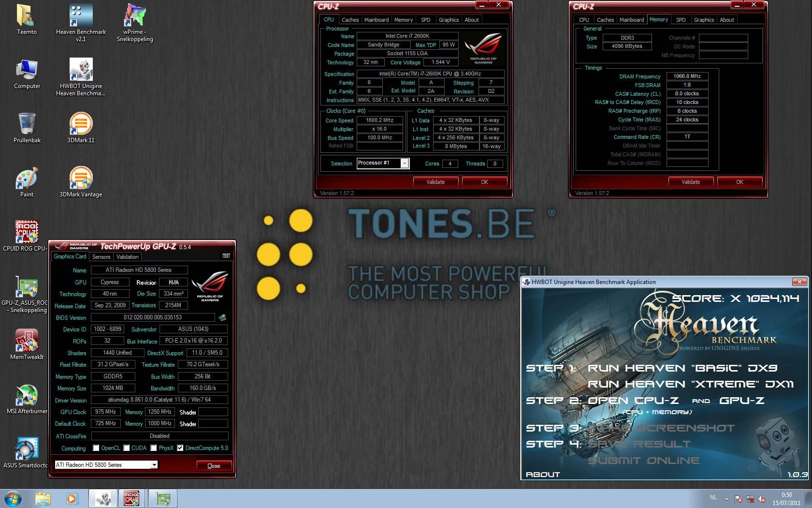Switch to HWBOT Heaven taskbar item
This screenshot has width=812, height=508.
[x=102, y=498]
